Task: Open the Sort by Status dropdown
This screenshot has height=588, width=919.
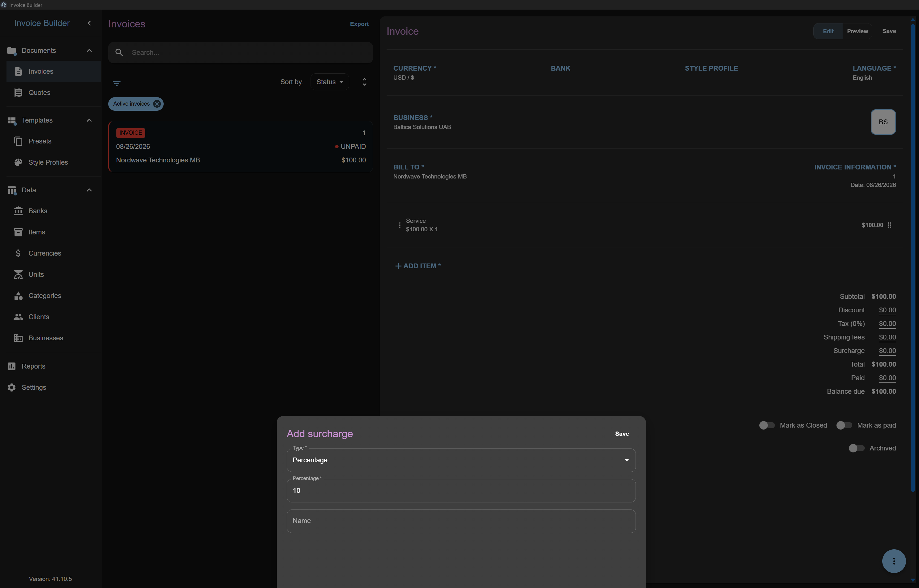Action: pyautogui.click(x=330, y=82)
